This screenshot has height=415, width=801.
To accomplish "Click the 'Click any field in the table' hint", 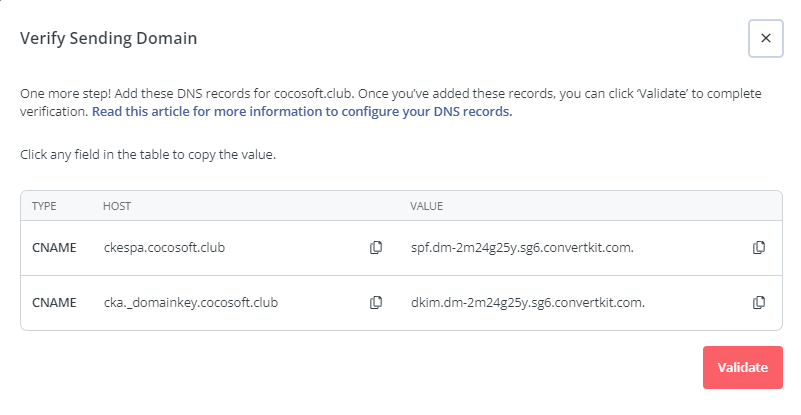I will [148, 154].
